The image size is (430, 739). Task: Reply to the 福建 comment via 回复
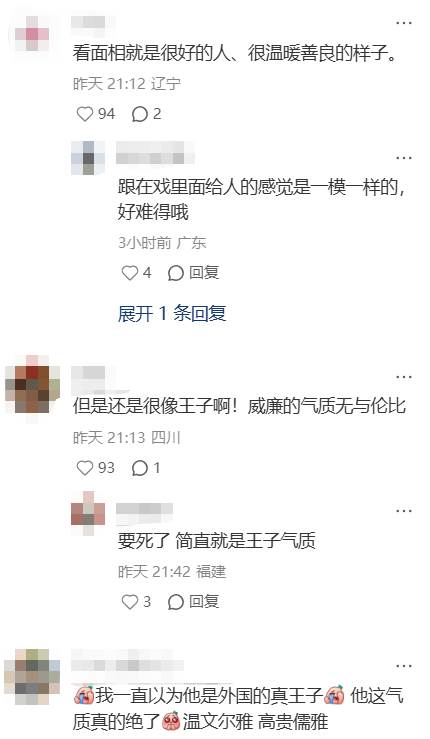pos(193,601)
